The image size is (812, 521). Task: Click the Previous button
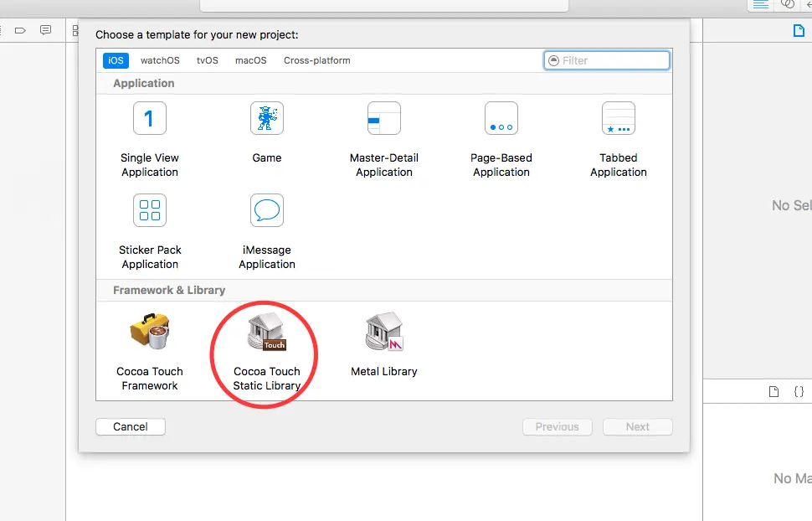[x=558, y=426]
